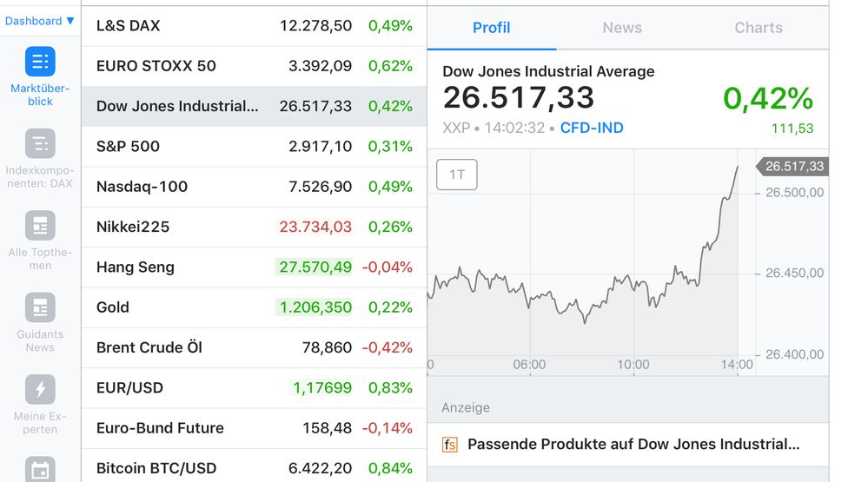
Task: Open the Marktüberblick sidebar icon
Action: (x=40, y=63)
